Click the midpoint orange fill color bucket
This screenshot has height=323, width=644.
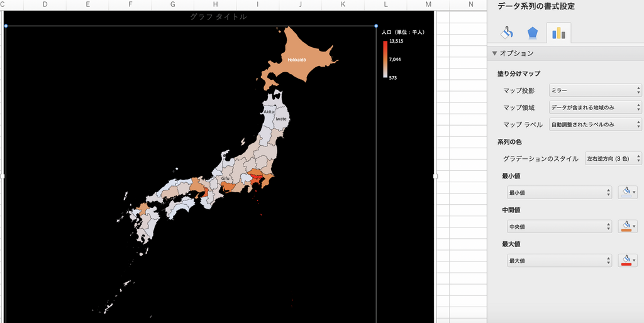[626, 226]
